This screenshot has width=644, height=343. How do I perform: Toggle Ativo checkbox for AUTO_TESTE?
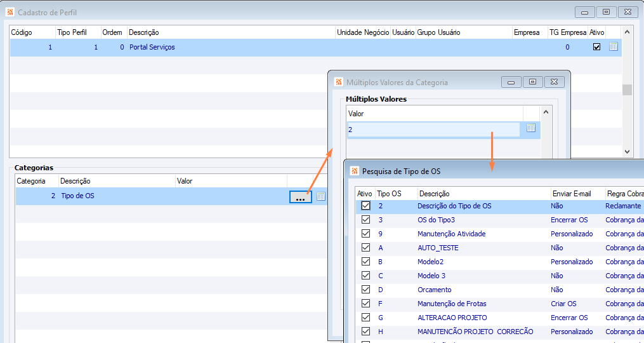(x=365, y=248)
